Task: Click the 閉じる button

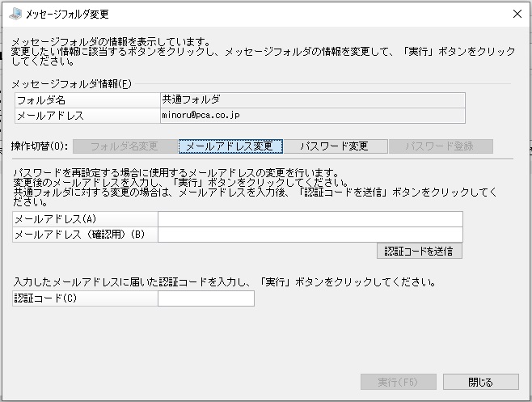Action: (x=481, y=382)
